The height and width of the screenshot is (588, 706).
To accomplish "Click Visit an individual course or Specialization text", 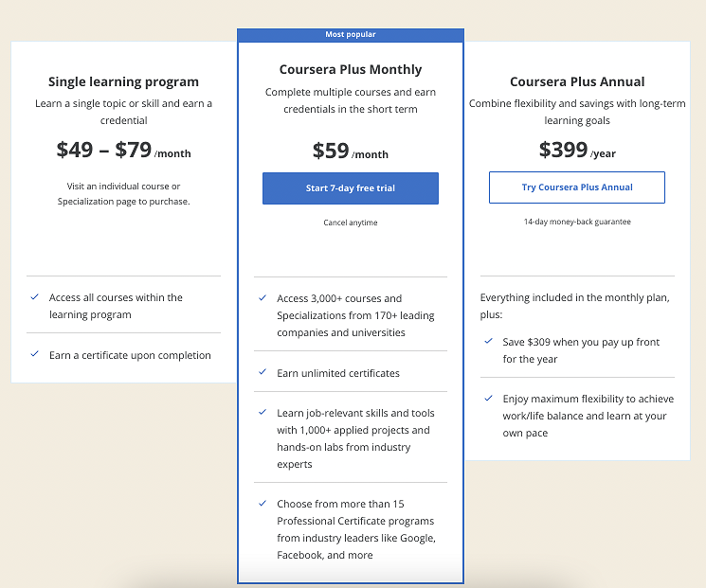I will [x=123, y=193].
